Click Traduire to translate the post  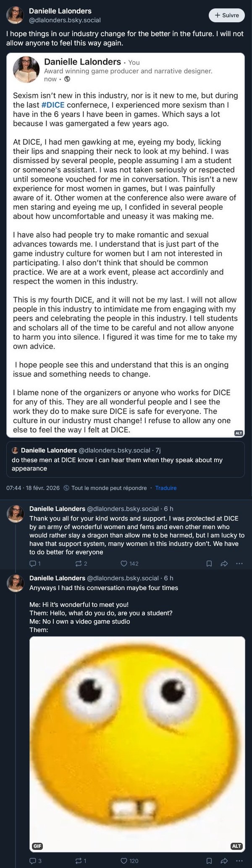[166, 488]
